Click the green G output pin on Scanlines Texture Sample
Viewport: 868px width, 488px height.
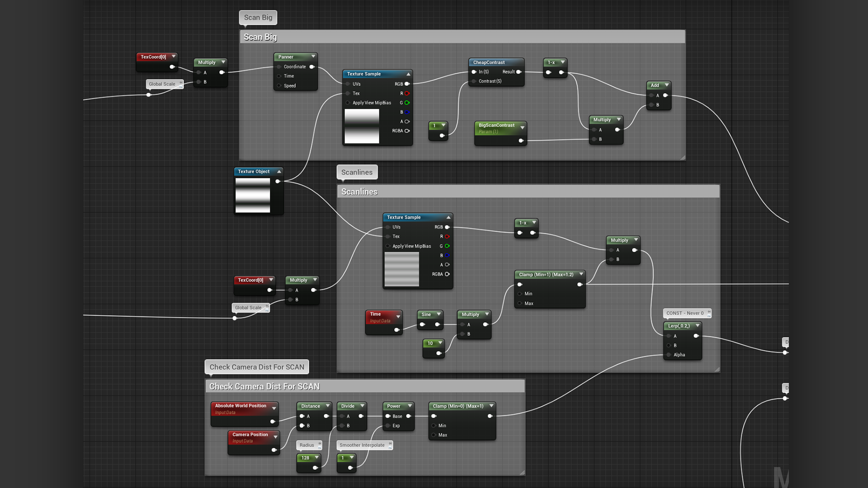tap(447, 246)
